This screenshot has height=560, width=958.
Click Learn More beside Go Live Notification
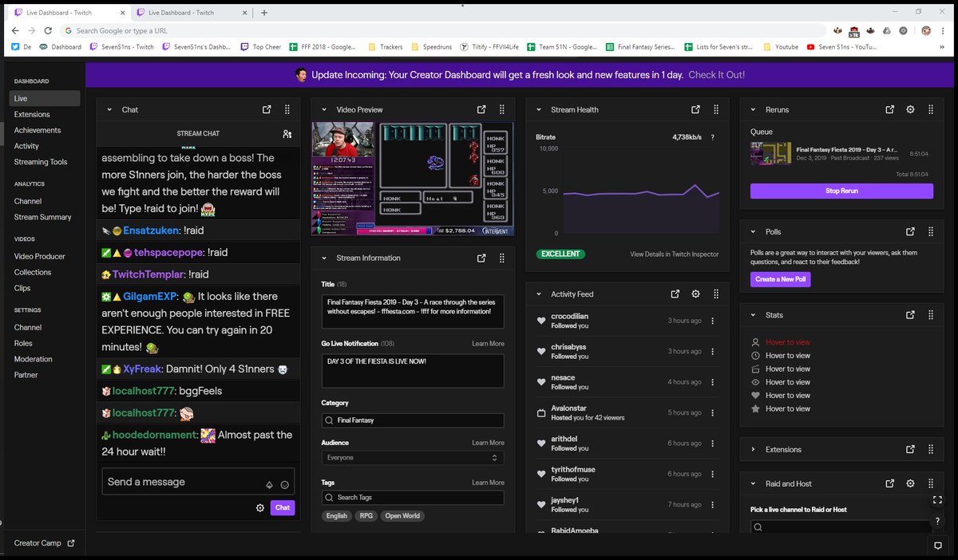[488, 344]
